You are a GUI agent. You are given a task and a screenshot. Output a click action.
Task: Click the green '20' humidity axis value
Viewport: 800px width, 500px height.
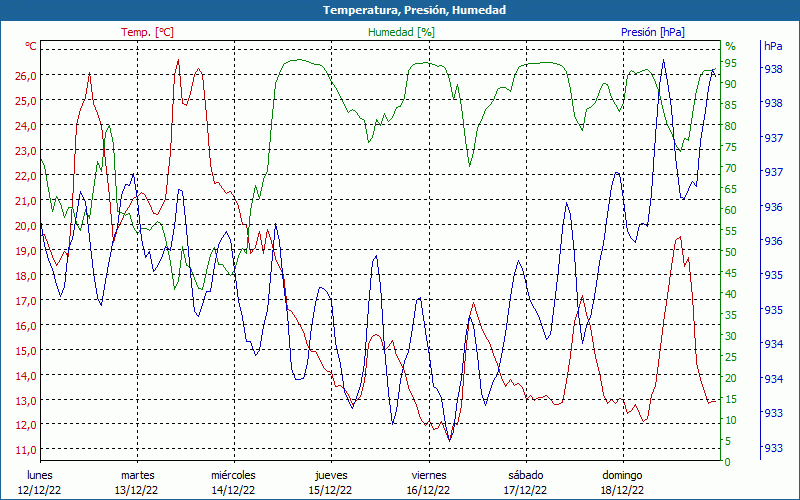click(731, 378)
